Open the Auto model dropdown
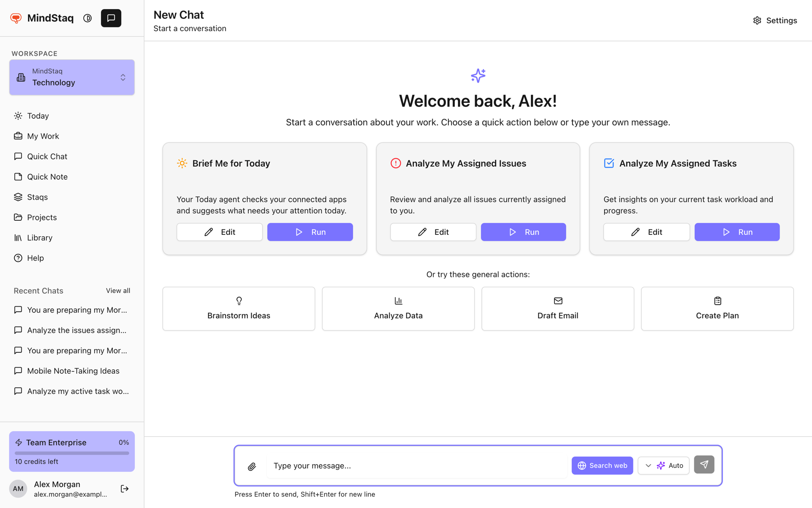 click(x=663, y=466)
